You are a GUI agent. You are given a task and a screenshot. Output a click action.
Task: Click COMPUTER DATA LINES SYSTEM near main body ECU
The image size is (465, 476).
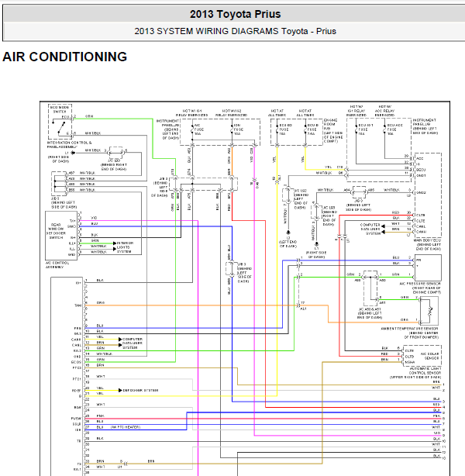click(370, 229)
